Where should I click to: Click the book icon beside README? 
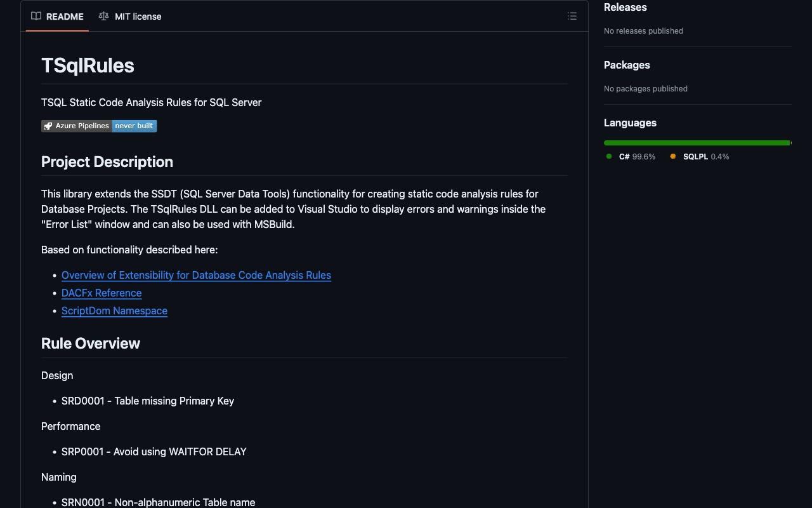pos(36,16)
